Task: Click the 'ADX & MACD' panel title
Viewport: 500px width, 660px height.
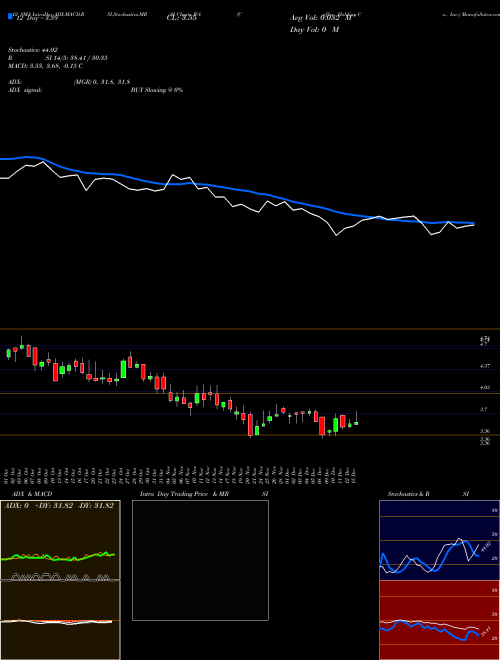Action: [x=32, y=494]
